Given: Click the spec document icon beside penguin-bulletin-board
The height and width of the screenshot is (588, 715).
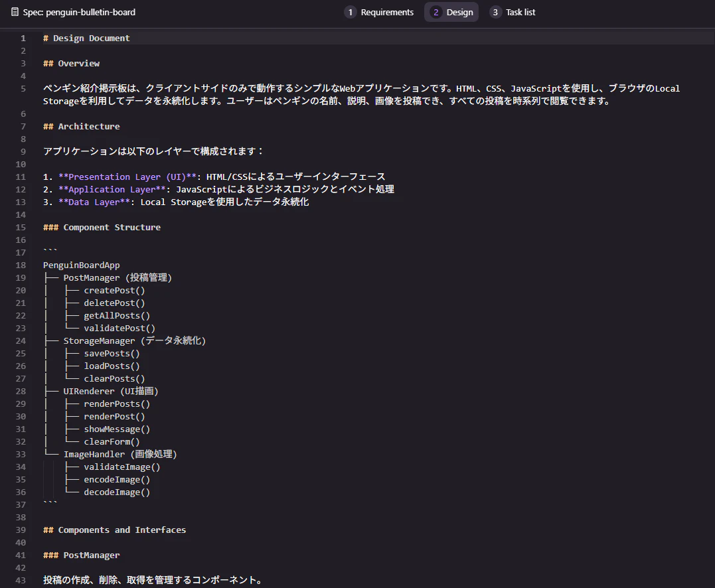Looking at the screenshot, I should pos(15,13).
